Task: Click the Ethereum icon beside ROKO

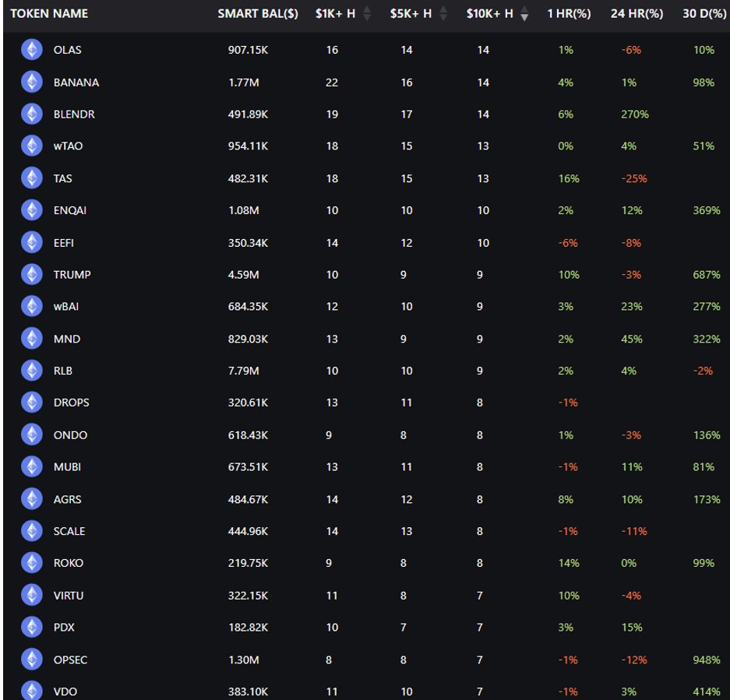Action: 32,563
